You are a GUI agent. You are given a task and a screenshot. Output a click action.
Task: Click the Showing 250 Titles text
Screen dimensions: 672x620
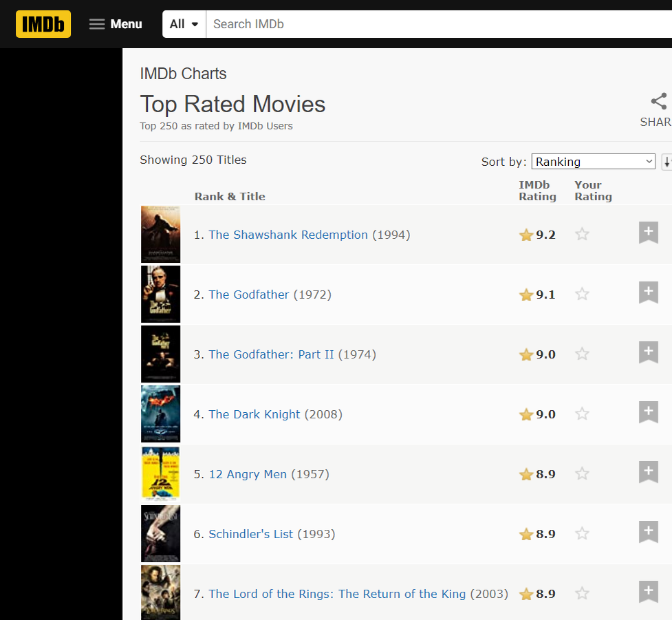(x=193, y=160)
